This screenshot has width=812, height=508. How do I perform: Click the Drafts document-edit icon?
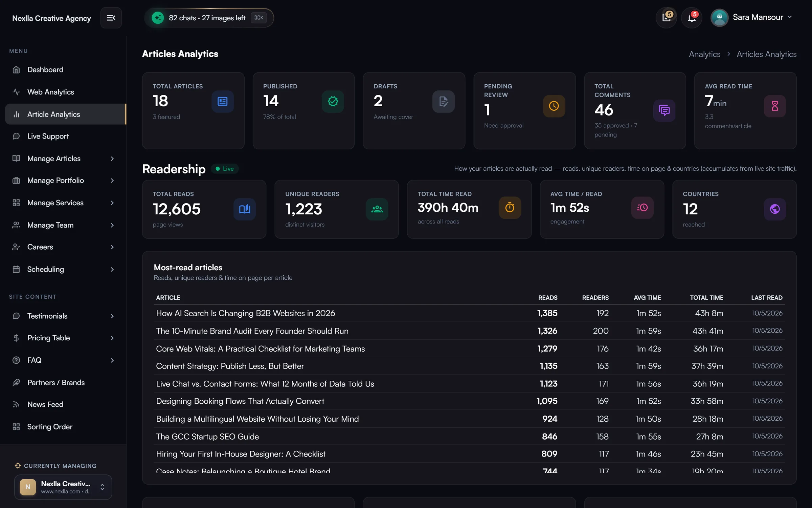(443, 101)
